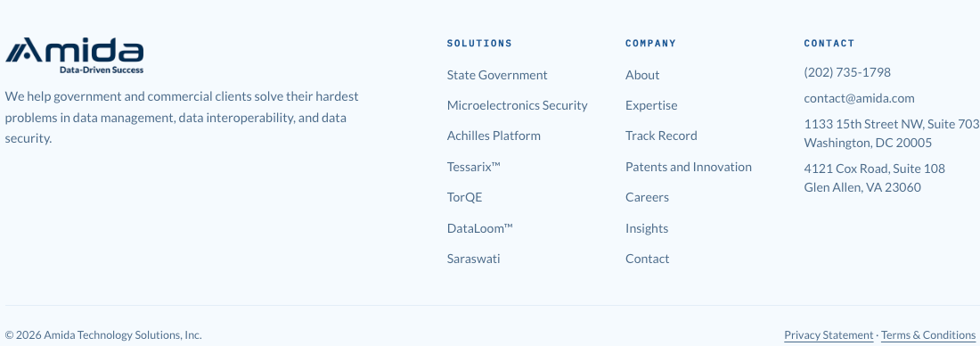Open Patents and Innovation link
This screenshot has width=980, height=346.
[x=688, y=167]
